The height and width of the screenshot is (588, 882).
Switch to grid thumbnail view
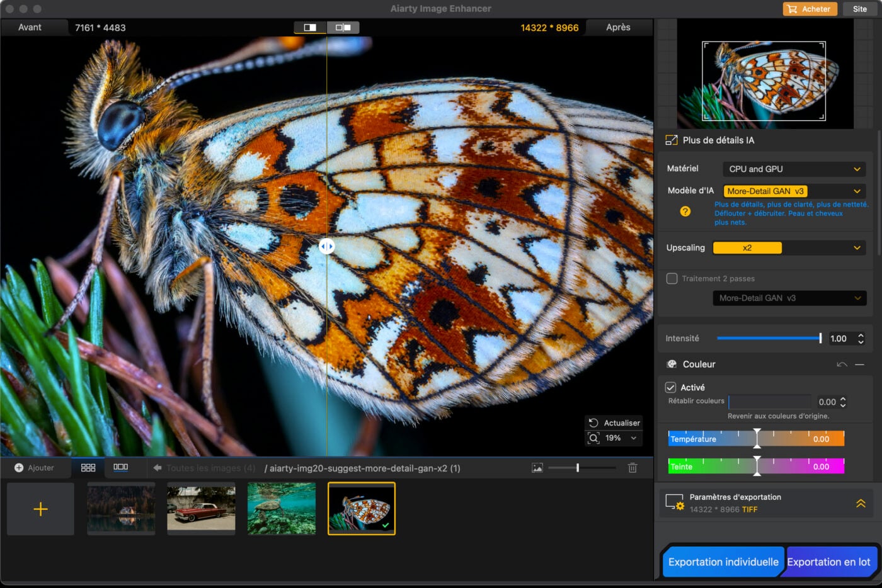pos(88,468)
